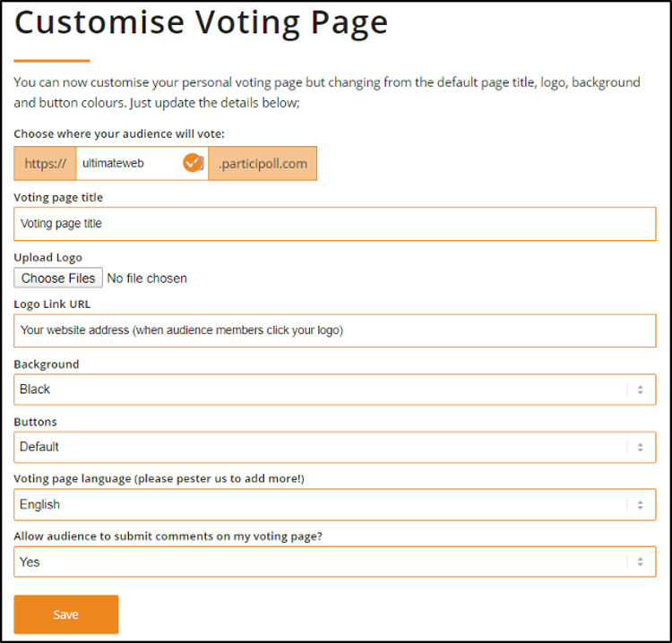Click the Customise Voting Page heading
The width and height of the screenshot is (672, 643).
tap(201, 23)
